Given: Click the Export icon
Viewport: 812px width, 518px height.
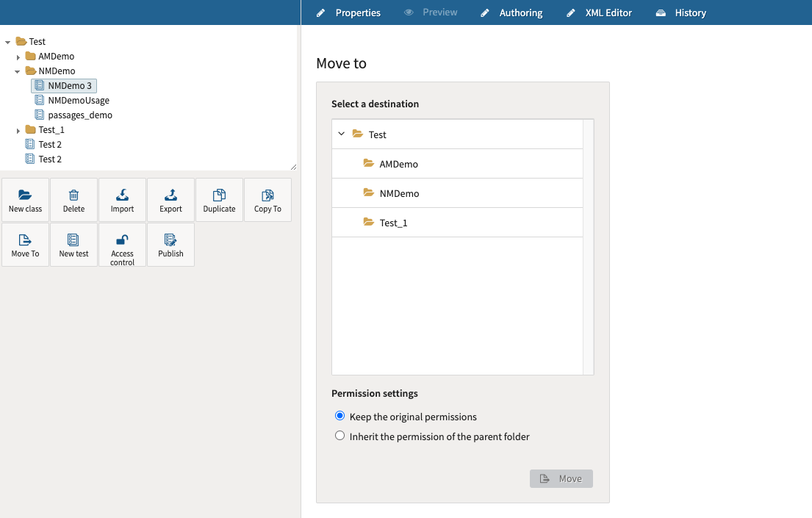Looking at the screenshot, I should (x=170, y=199).
